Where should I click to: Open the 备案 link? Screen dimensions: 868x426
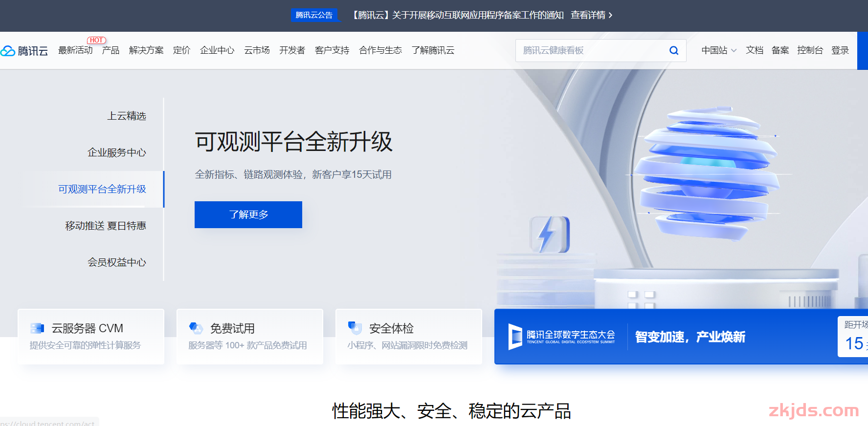tap(780, 50)
